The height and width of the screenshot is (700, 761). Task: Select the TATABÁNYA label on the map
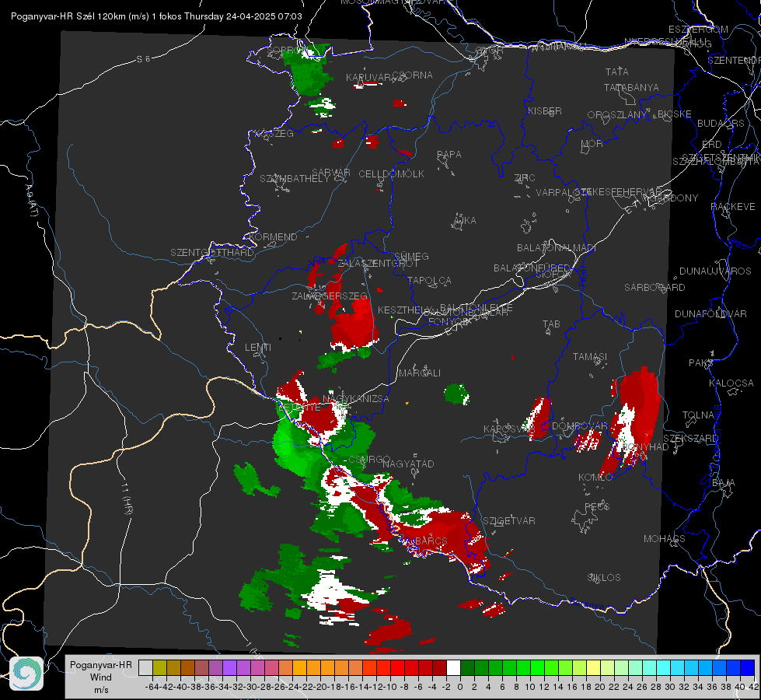[x=631, y=87]
